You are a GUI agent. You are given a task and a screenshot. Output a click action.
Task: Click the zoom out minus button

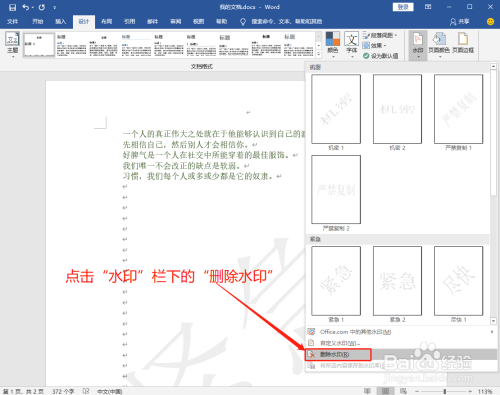417,391
